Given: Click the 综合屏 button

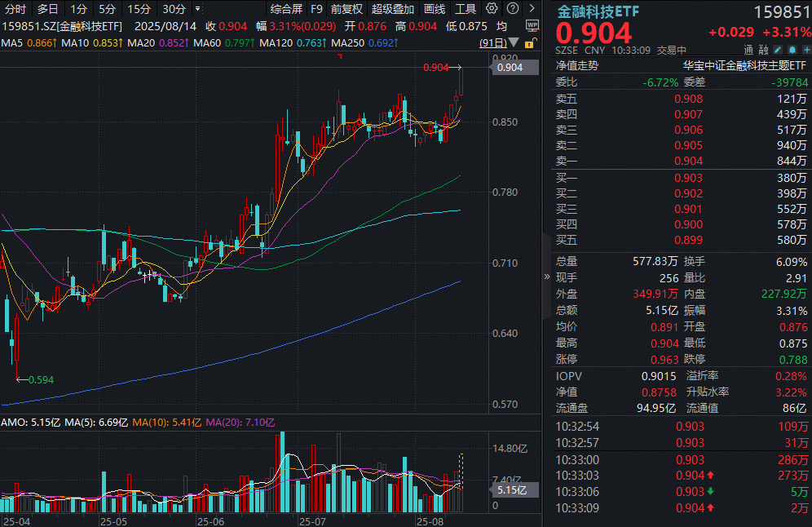Looking at the screenshot, I should point(286,8).
